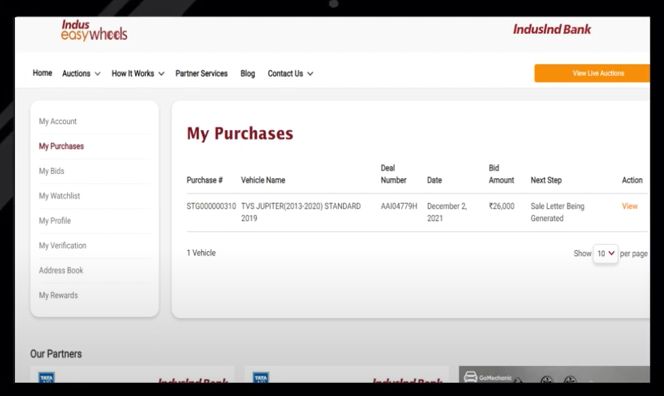Click the Purchase # column header
Image resolution: width=664 pixels, height=396 pixels.
205,180
